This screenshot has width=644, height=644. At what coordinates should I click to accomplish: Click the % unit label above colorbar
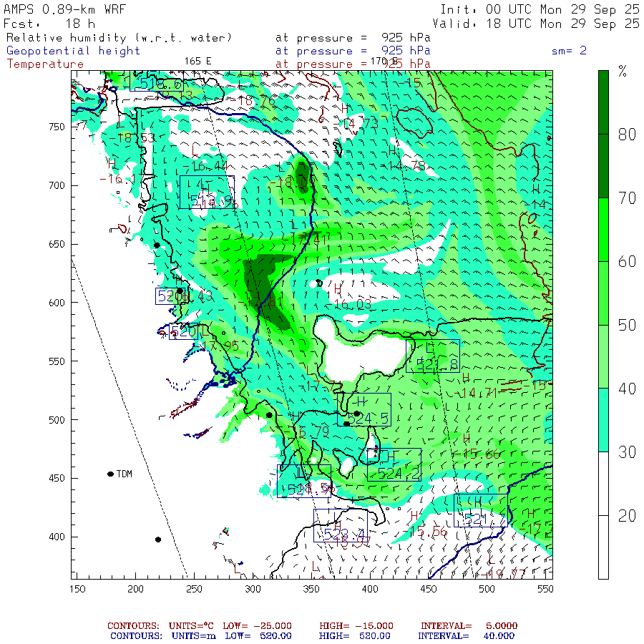pyautogui.click(x=622, y=71)
